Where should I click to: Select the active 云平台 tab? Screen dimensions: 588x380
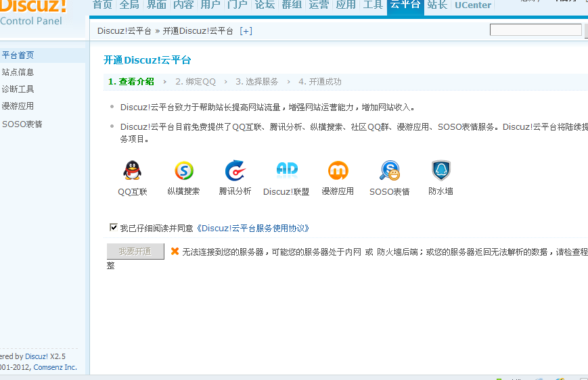[405, 6]
